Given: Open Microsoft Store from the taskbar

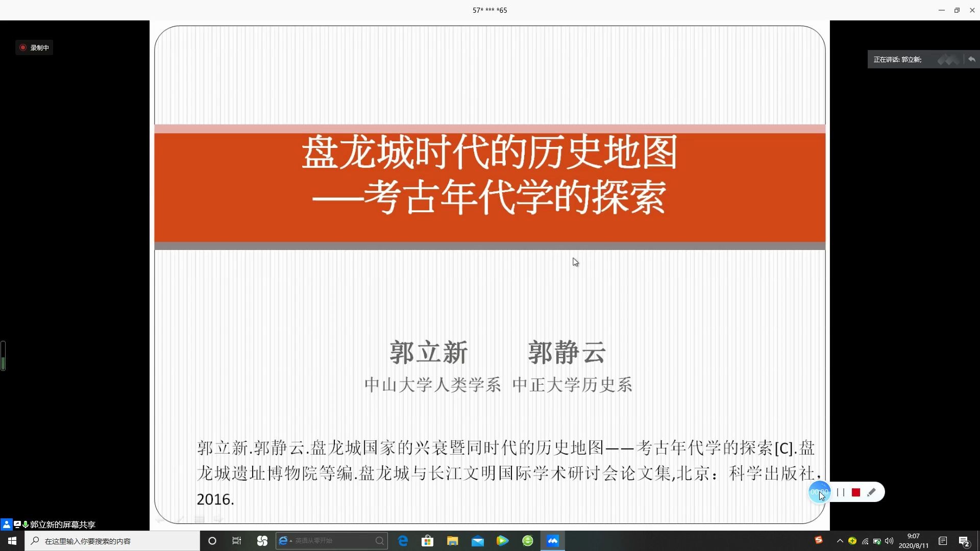Looking at the screenshot, I should [428, 541].
